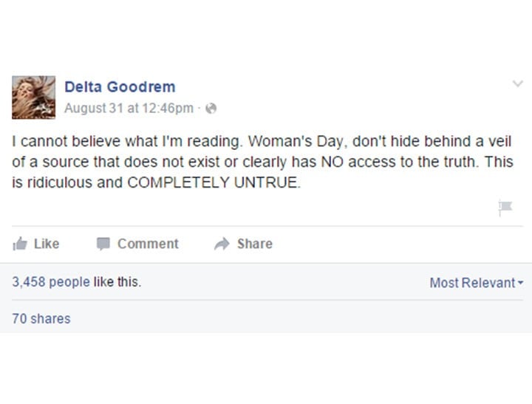Viewport: 532px width, 404px height.
Task: Click the flag icon to report post
Action: 505,208
